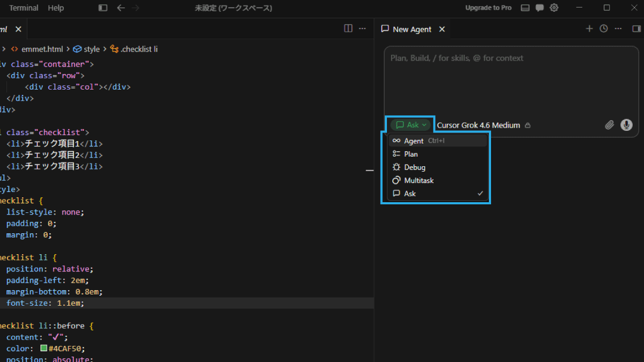
Task: Toggle the agent side panel icon
Action: coord(636,28)
